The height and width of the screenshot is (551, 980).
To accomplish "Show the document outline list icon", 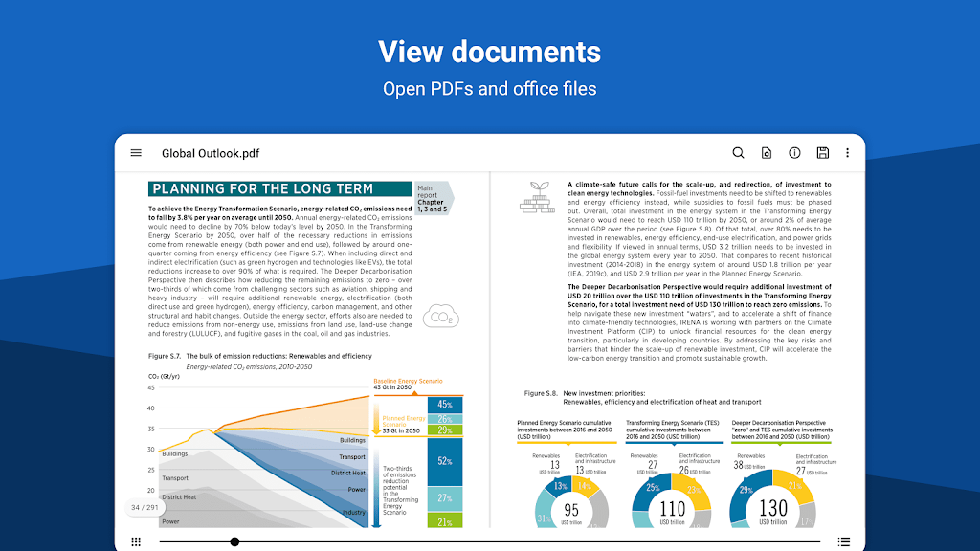I will pos(843,541).
